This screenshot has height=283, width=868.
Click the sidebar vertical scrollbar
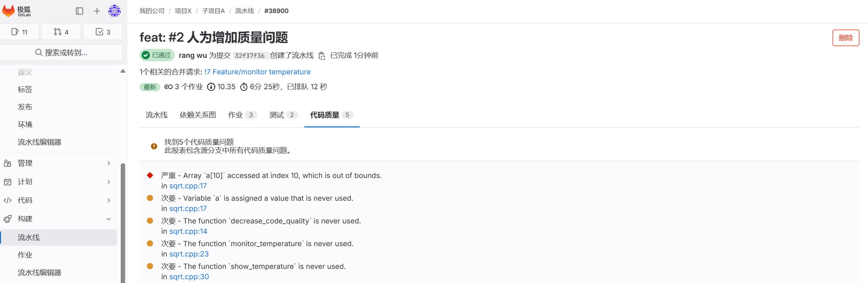pos(123,220)
